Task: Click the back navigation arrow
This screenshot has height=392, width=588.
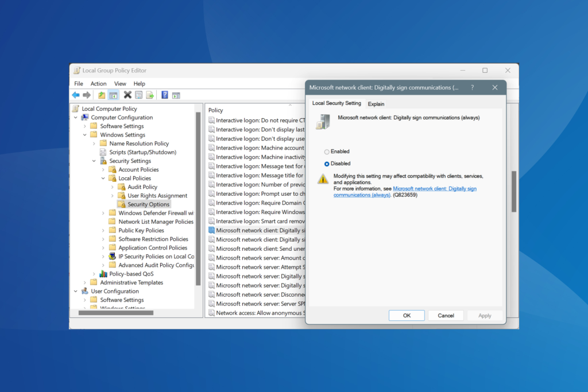Action: click(x=76, y=95)
